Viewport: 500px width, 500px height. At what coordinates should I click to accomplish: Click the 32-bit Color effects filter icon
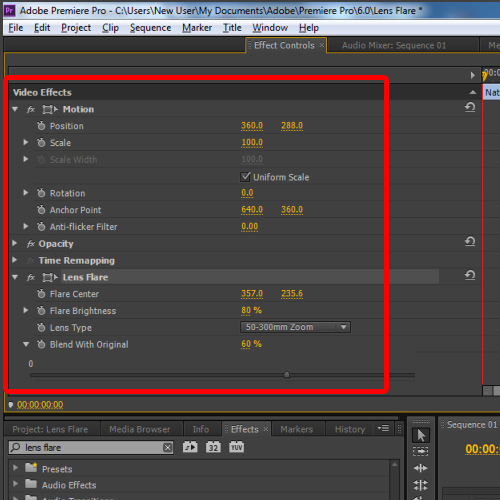(213, 447)
